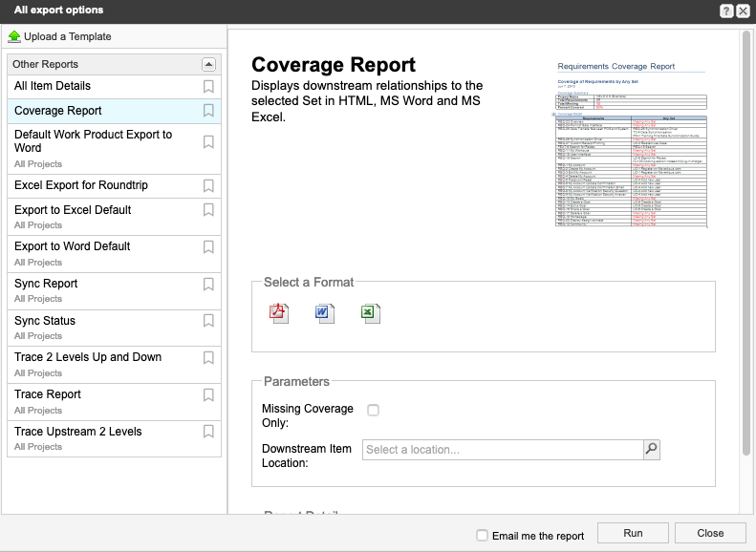This screenshot has height=552, width=756.
Task: Open the Downstream Item Location selector
Action: coord(502,450)
